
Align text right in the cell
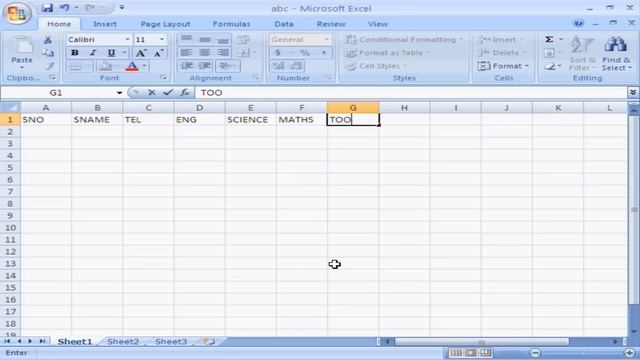click(223, 53)
